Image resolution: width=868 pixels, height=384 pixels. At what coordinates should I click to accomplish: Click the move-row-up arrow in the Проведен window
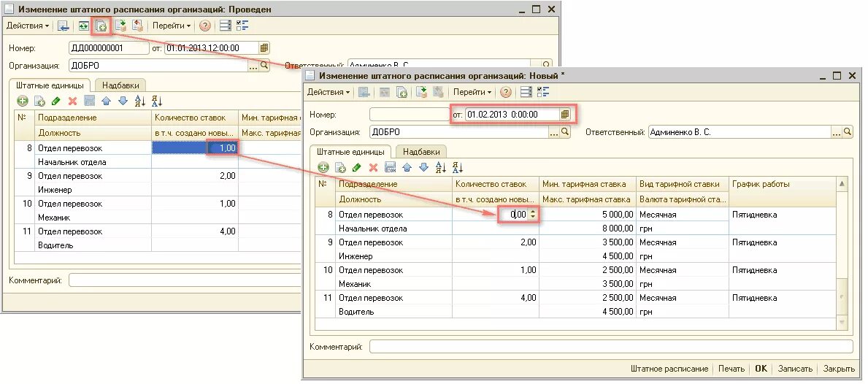[x=107, y=101]
